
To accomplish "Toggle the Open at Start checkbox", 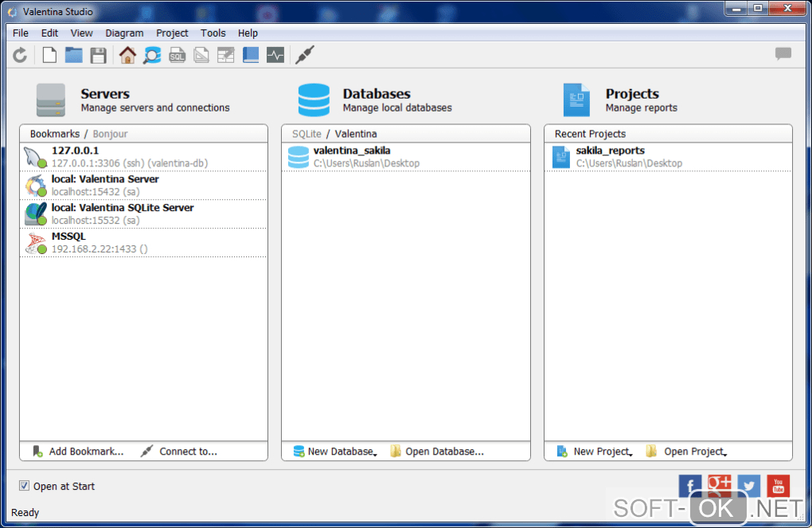I will [x=24, y=486].
